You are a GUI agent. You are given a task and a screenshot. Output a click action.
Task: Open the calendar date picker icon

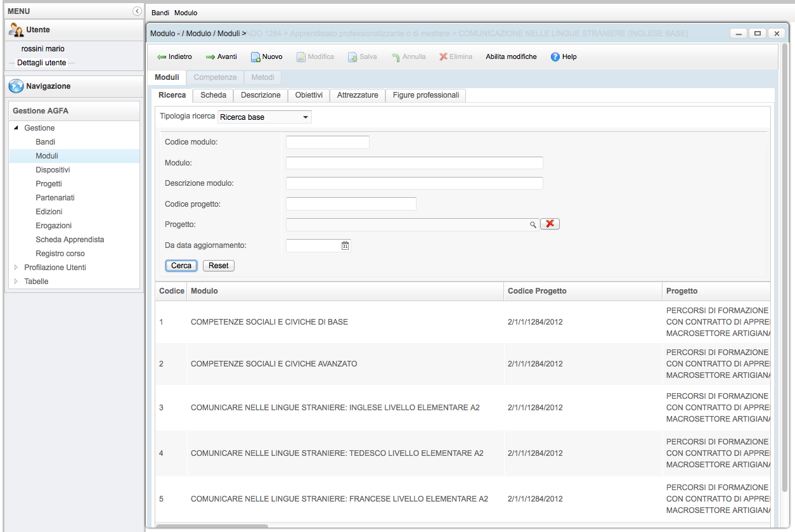click(345, 245)
